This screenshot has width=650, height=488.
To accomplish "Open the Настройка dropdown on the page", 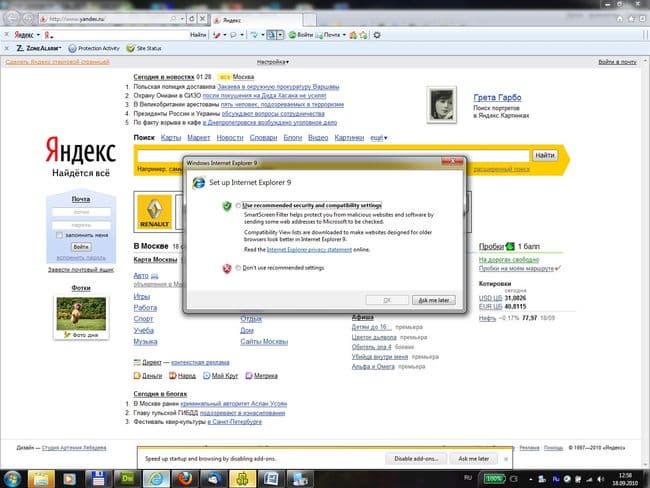I will 273,62.
